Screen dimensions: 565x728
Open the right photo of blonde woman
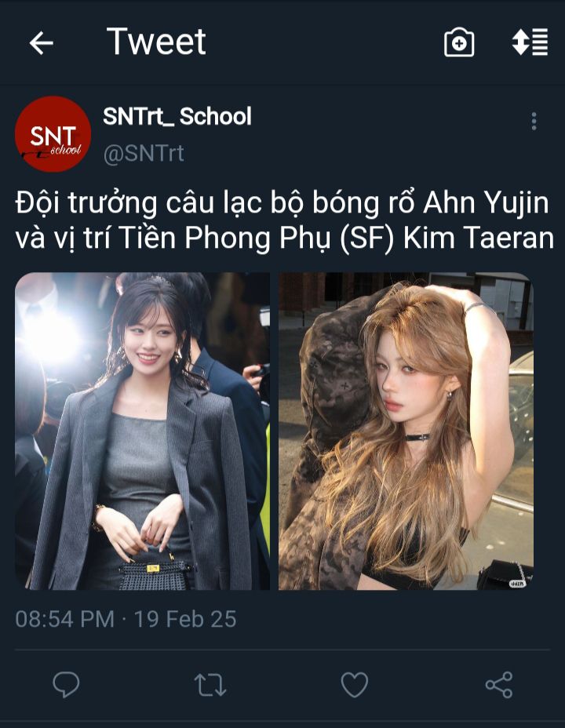click(406, 431)
